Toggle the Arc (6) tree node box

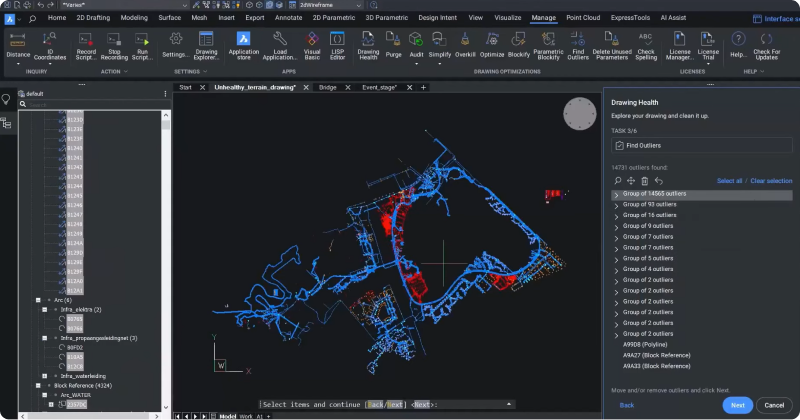[37, 300]
